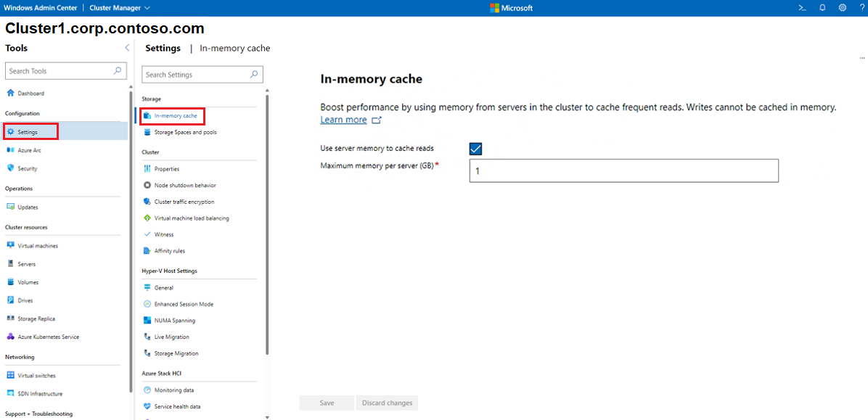Click the Azure Arc icon
868x420 pixels.
[x=10, y=150]
